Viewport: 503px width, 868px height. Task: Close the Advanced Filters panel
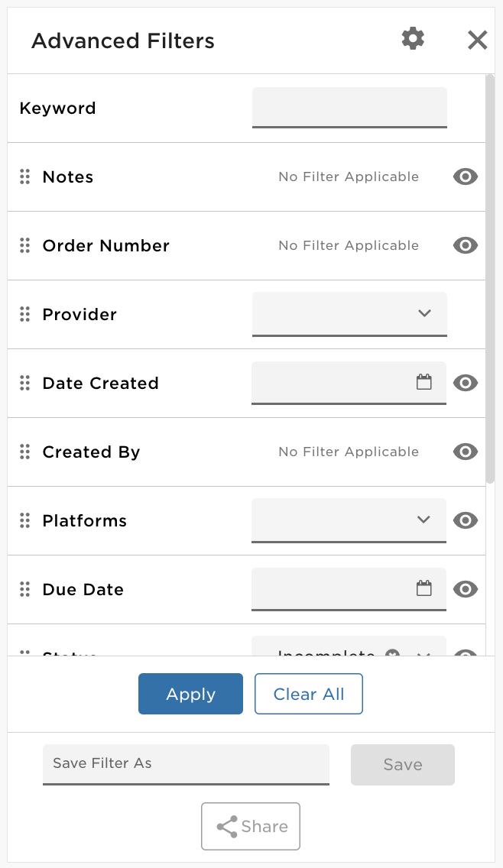tap(477, 40)
